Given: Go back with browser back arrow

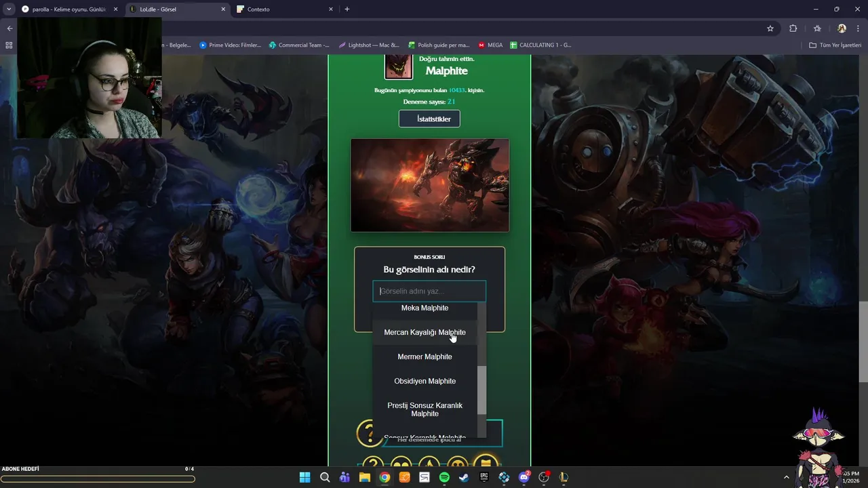Looking at the screenshot, I should [x=9, y=28].
